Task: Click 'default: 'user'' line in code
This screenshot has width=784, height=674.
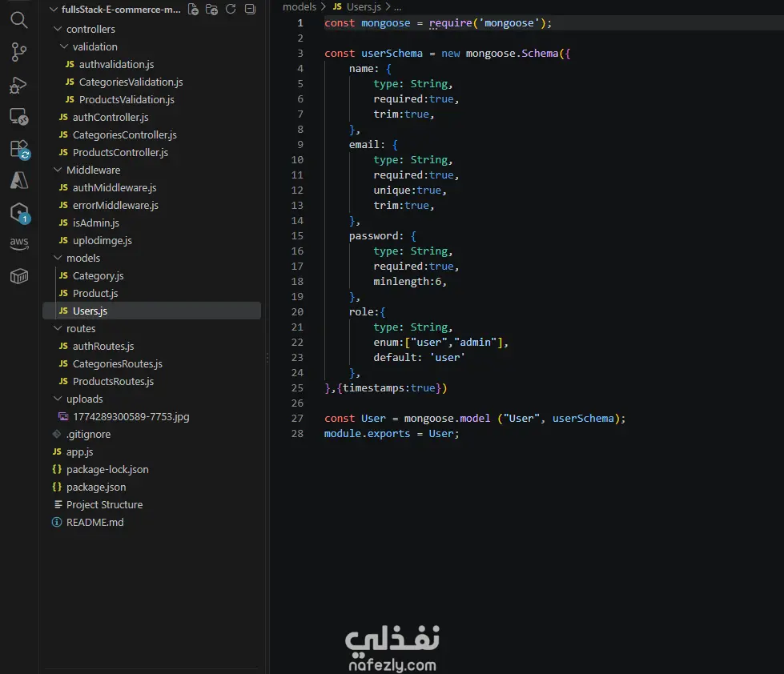Action: [419, 357]
